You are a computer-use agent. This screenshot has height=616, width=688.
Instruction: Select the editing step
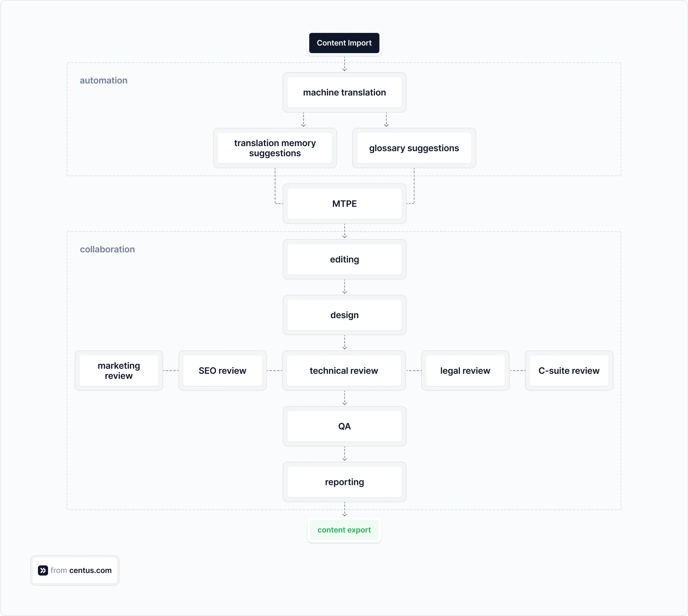click(344, 259)
